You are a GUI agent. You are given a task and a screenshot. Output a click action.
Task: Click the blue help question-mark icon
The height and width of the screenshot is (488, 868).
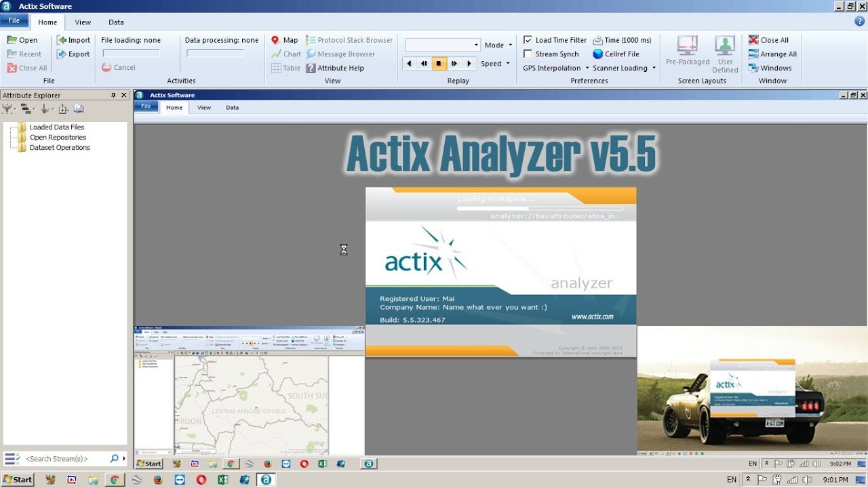860,22
